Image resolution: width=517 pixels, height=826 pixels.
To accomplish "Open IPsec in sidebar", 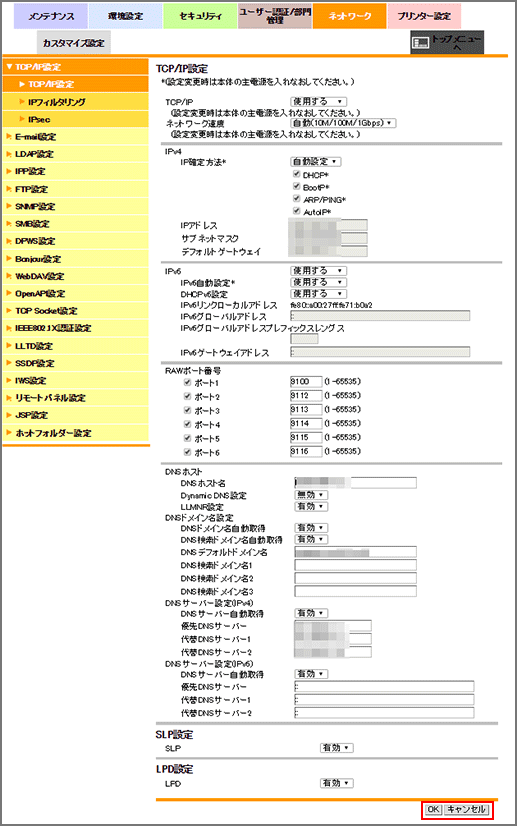I will click(x=76, y=119).
